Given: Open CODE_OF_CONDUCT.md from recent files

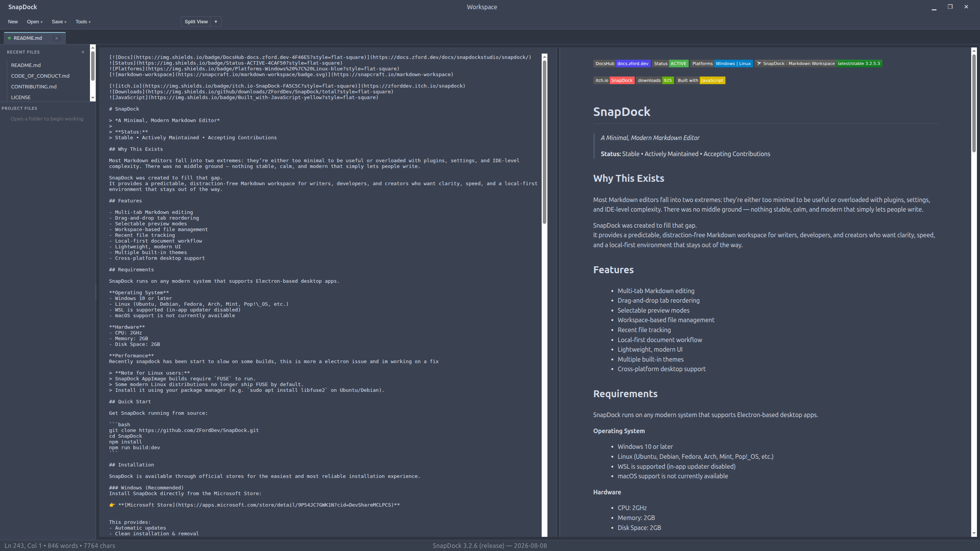Looking at the screenshot, I should tap(40, 76).
